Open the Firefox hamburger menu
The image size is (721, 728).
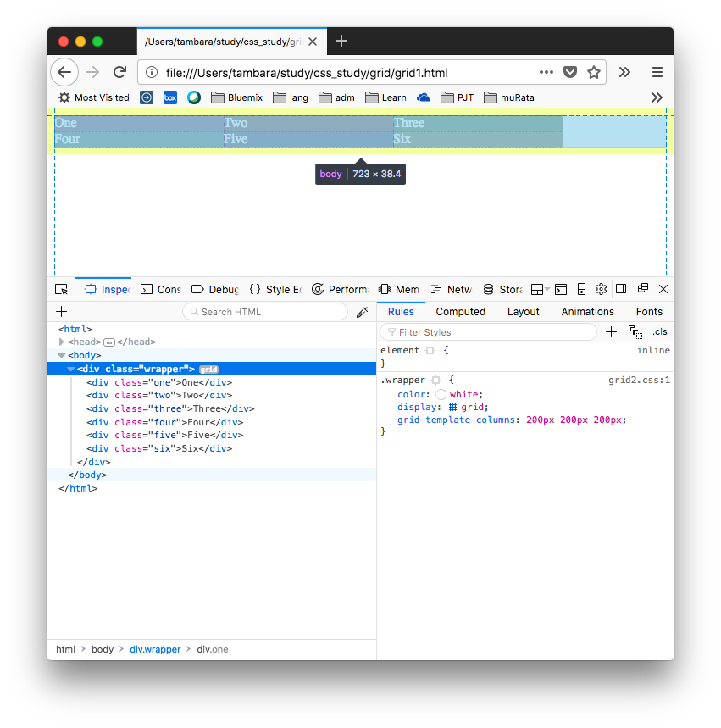[x=657, y=72]
